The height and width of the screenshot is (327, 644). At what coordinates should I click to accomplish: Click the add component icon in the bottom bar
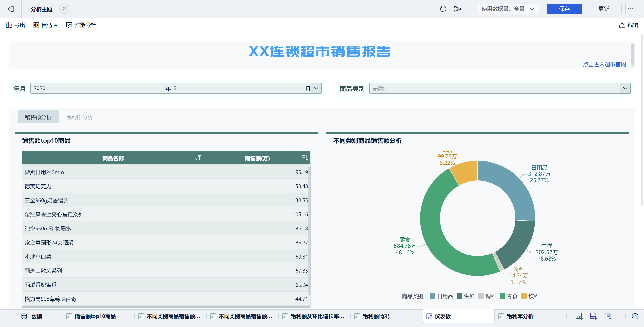pos(579,316)
